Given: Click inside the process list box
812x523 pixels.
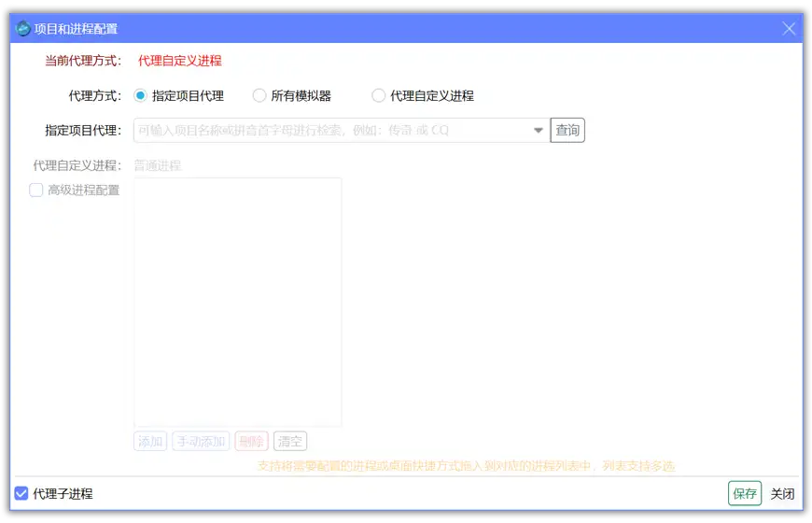Looking at the screenshot, I should 238,303.
